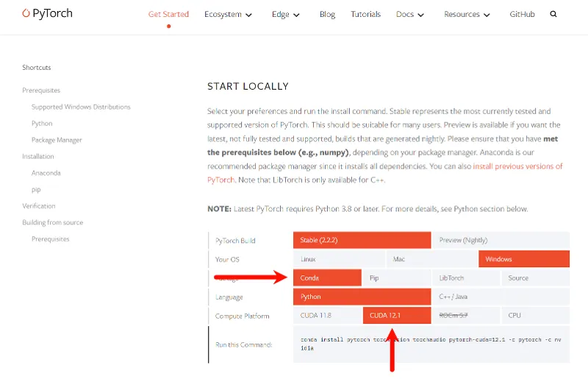Jump to Supported Windows Distributions section
588x379 pixels.
(x=81, y=107)
